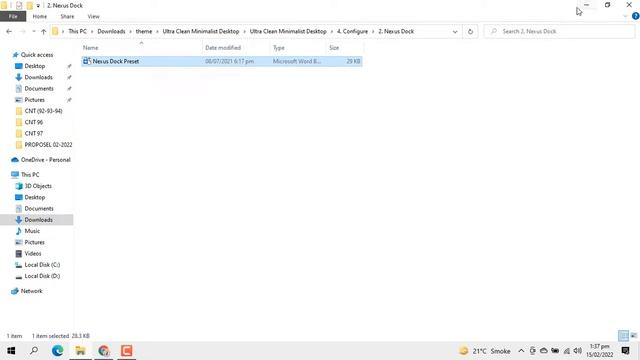Open Quick Access Toolbar customize dropdown
Screen dimensions: 640x360
[38, 6]
